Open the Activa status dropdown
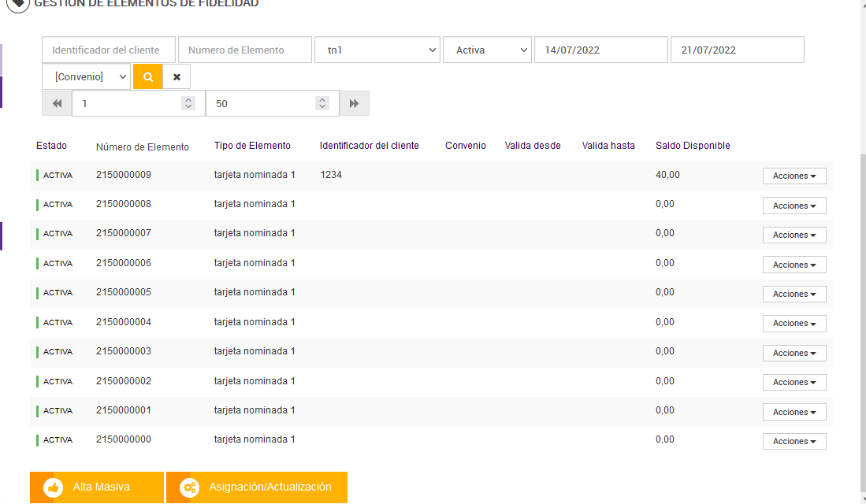This screenshot has width=866, height=504. [487, 50]
